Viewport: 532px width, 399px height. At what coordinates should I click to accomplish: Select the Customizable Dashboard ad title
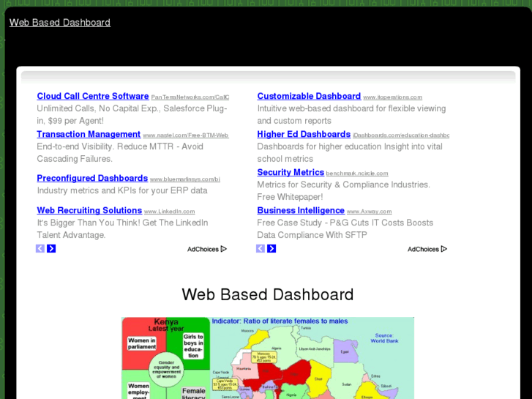[309, 97]
